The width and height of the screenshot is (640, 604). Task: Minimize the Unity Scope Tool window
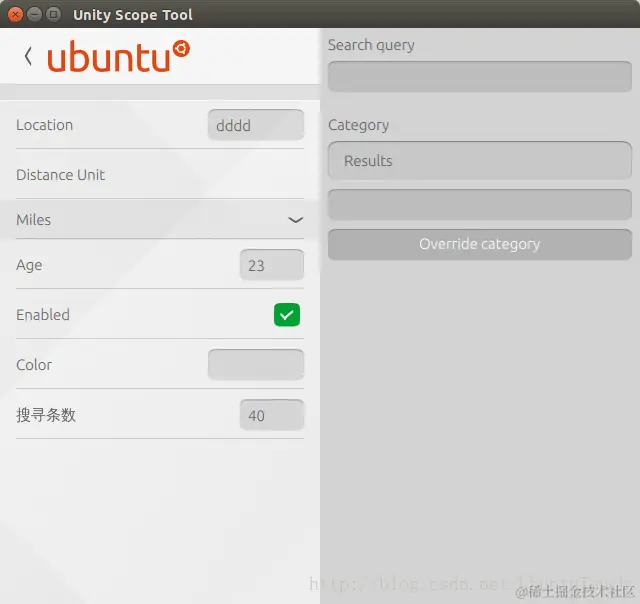(x=34, y=15)
